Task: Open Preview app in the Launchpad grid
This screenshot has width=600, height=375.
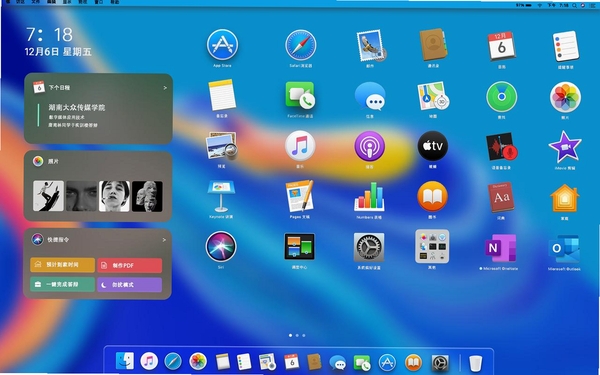Action: [x=221, y=146]
